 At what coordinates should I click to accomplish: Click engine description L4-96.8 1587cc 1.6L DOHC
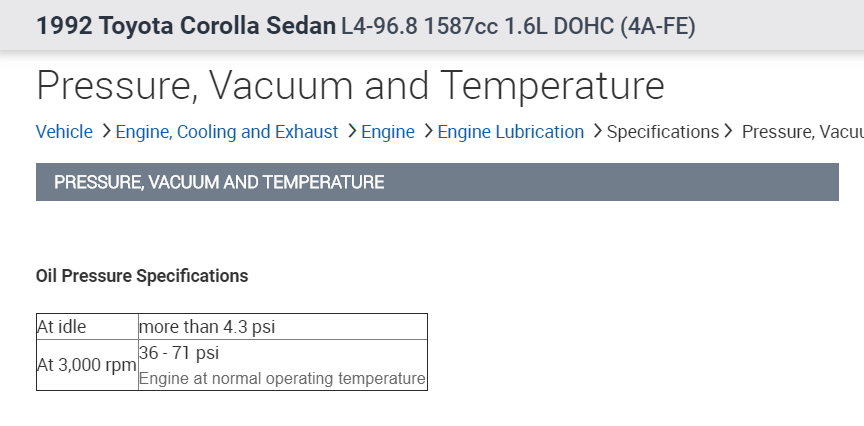pyautogui.click(x=518, y=26)
